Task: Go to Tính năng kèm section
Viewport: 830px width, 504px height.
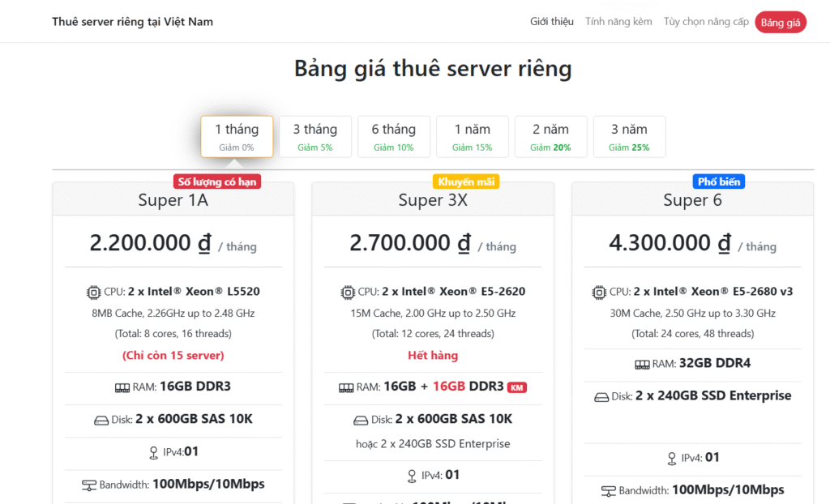Action: [x=618, y=22]
